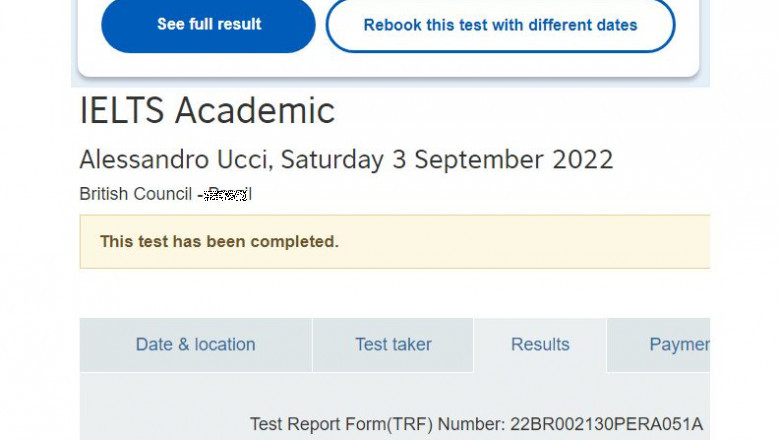Click the "British Council" text
Screen dimensions: 780x440
pyautogui.click(x=135, y=194)
